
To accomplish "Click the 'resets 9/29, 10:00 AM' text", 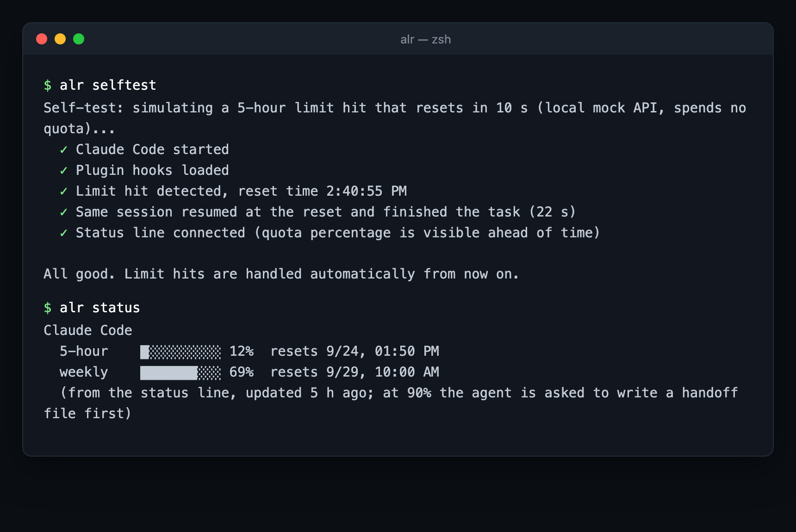I will pyautogui.click(x=355, y=372).
